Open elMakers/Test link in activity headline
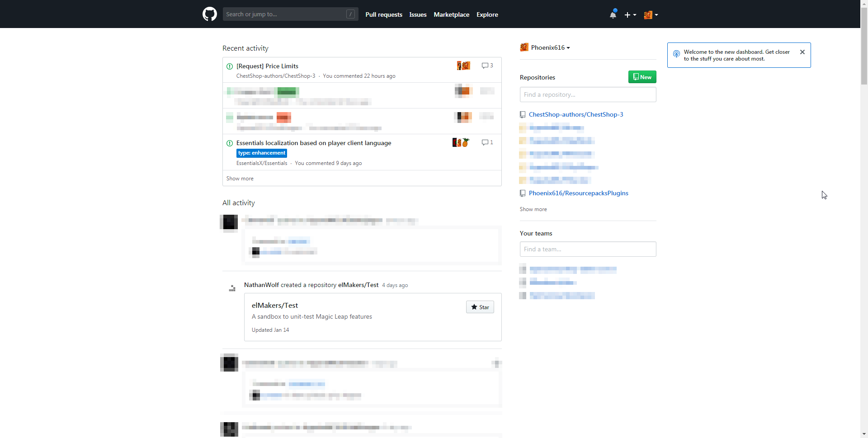 coord(358,285)
